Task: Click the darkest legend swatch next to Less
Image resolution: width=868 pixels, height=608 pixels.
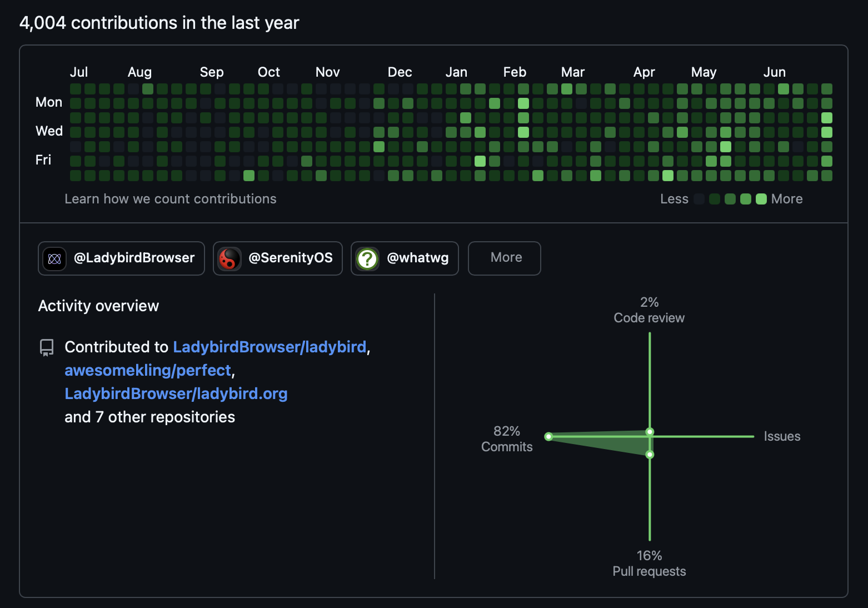Action: pyautogui.click(x=699, y=199)
